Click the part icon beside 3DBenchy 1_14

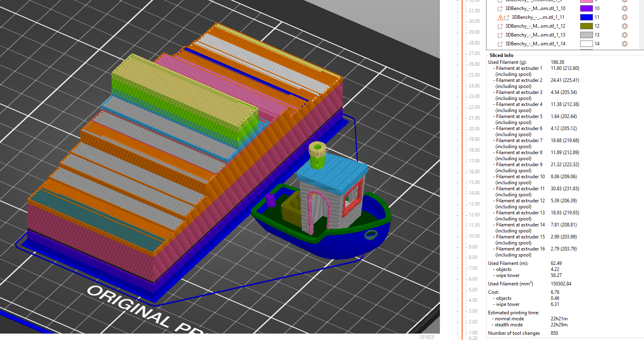pyautogui.click(x=500, y=44)
